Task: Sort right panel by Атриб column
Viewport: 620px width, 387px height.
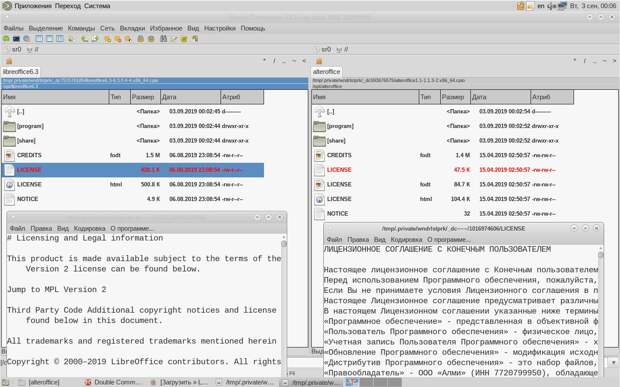Action: click(552, 97)
